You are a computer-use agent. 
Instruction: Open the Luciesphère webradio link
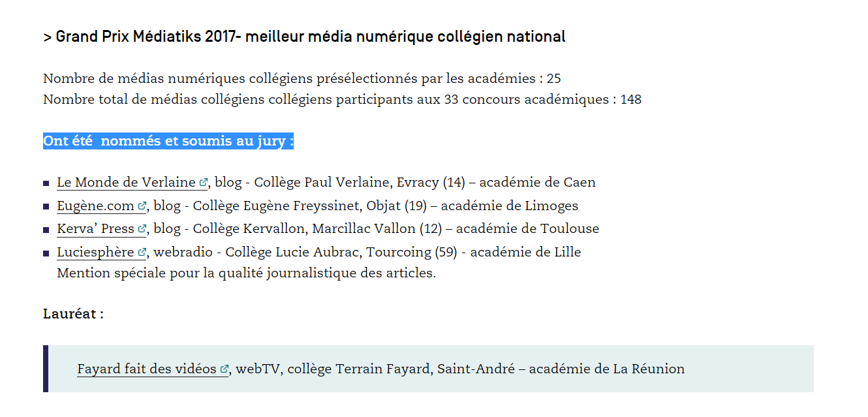pos(96,252)
